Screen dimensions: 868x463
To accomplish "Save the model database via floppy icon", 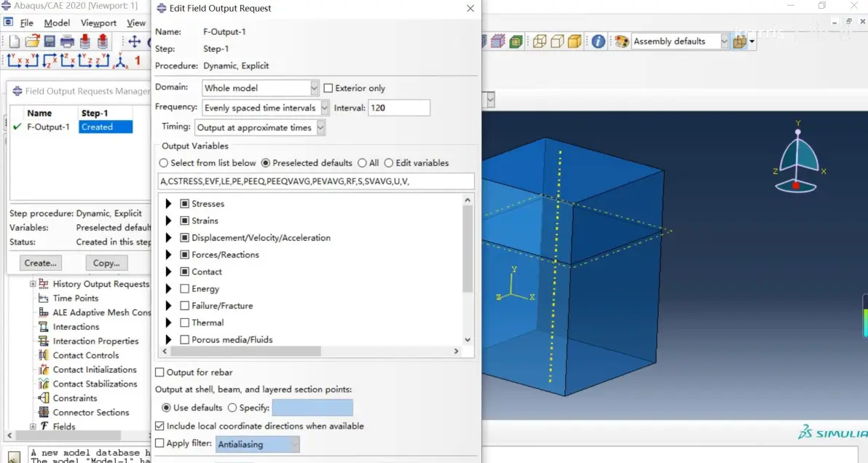I will point(50,41).
